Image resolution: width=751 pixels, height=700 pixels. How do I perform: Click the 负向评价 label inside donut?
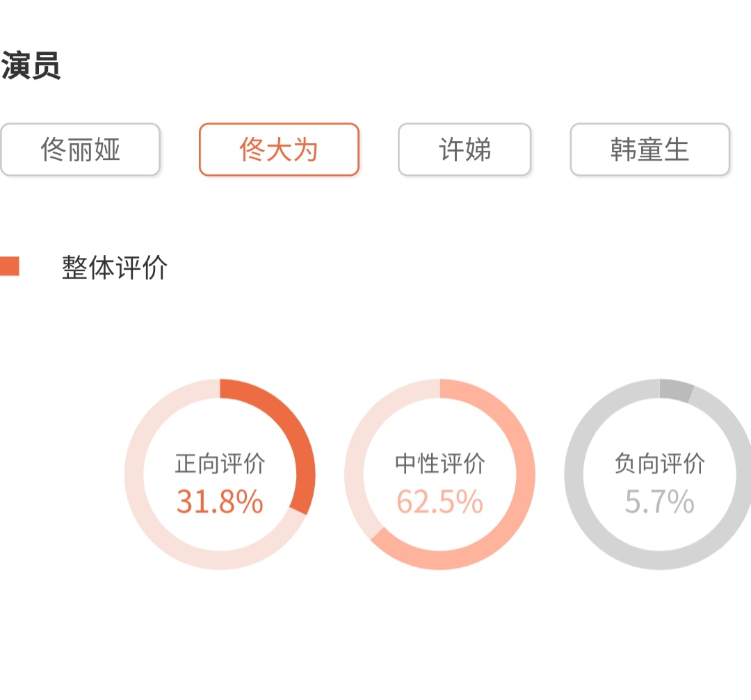pos(659,464)
